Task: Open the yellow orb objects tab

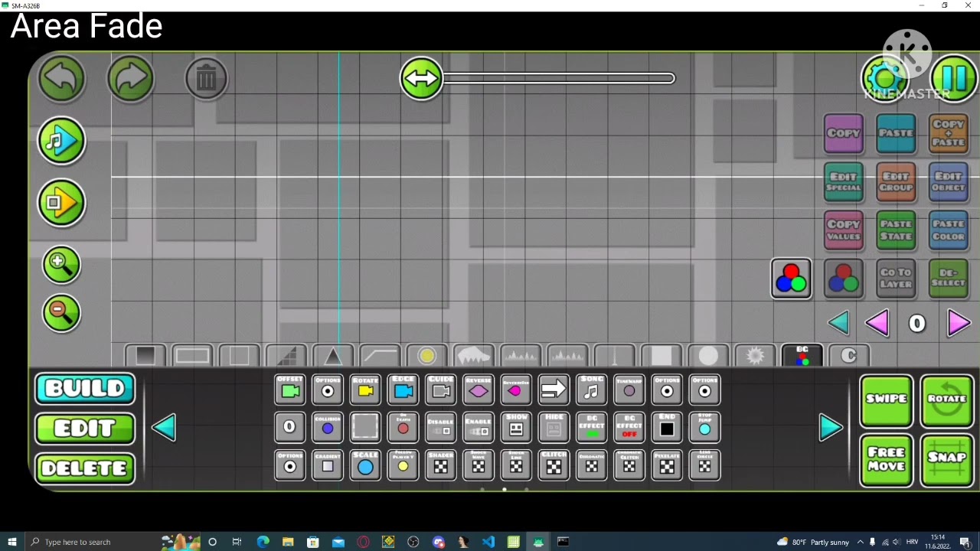Action: click(x=426, y=356)
